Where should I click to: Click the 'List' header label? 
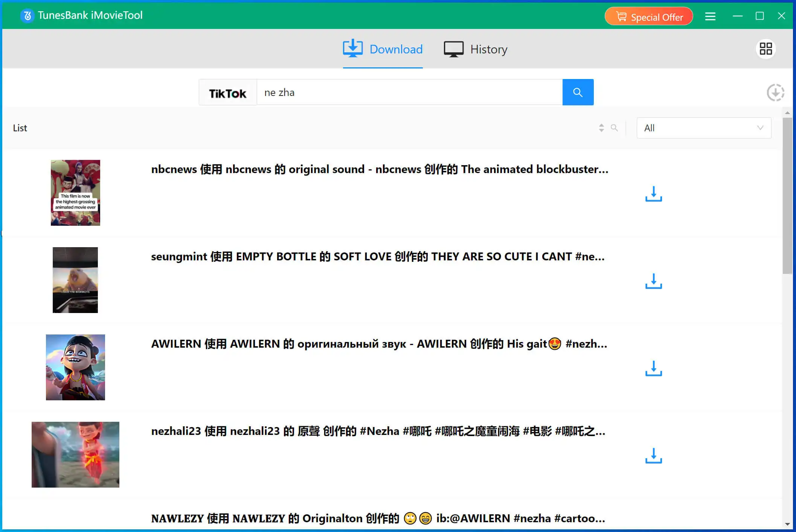click(20, 128)
